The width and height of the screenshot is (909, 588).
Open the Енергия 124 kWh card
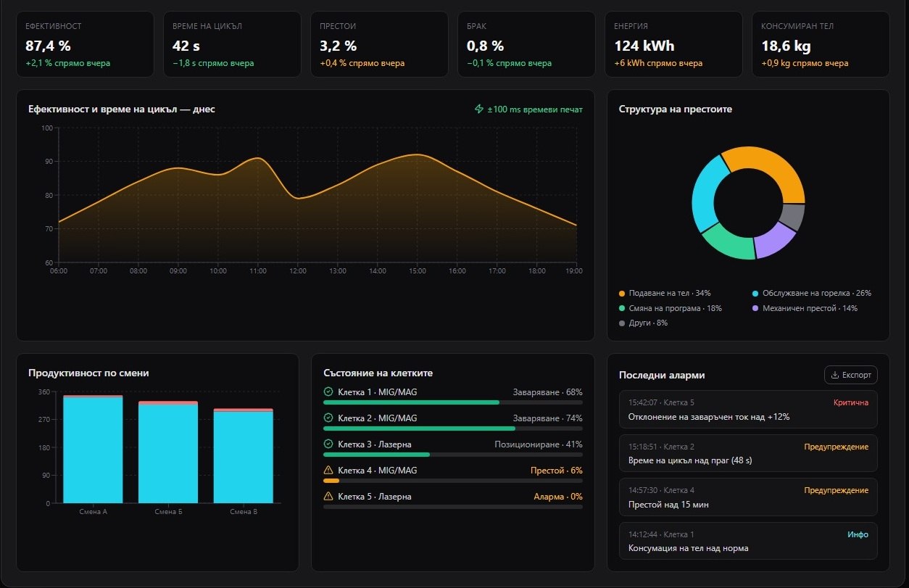point(673,44)
